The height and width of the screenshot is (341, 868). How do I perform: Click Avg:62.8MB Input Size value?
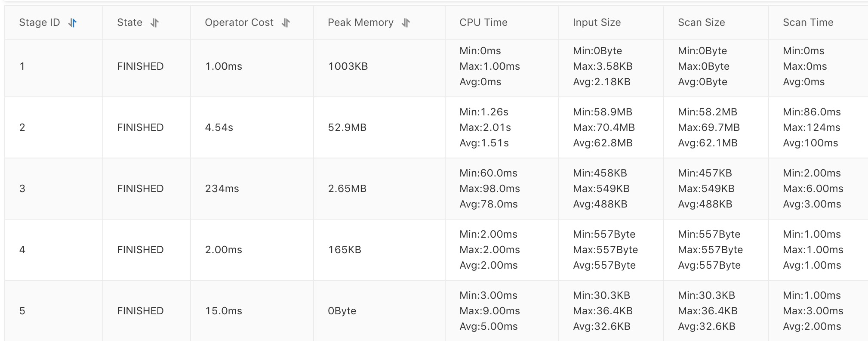coord(603,143)
